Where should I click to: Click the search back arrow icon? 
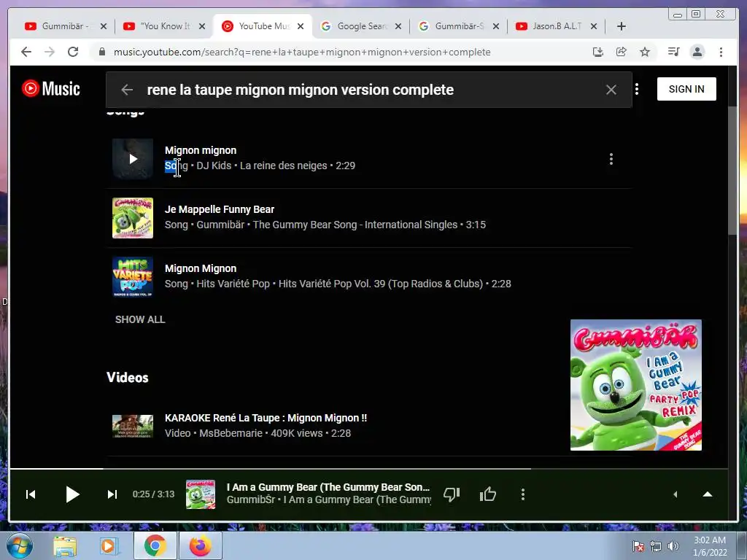point(127,90)
